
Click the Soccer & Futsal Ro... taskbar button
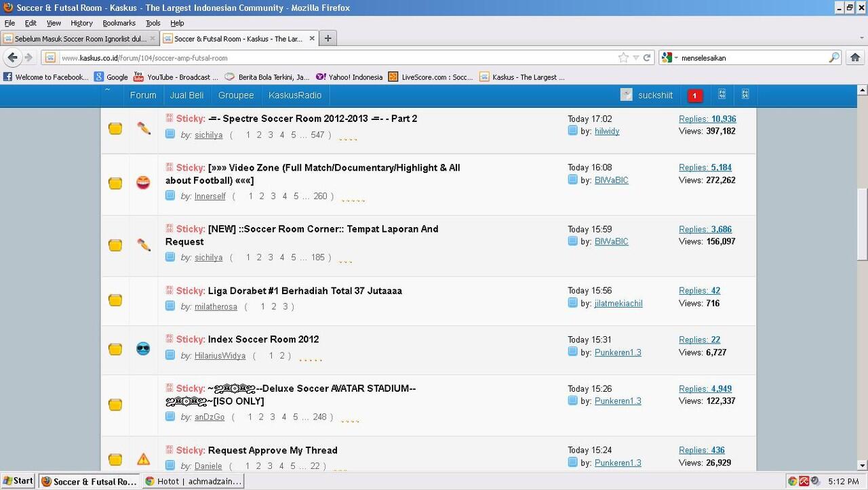89,481
